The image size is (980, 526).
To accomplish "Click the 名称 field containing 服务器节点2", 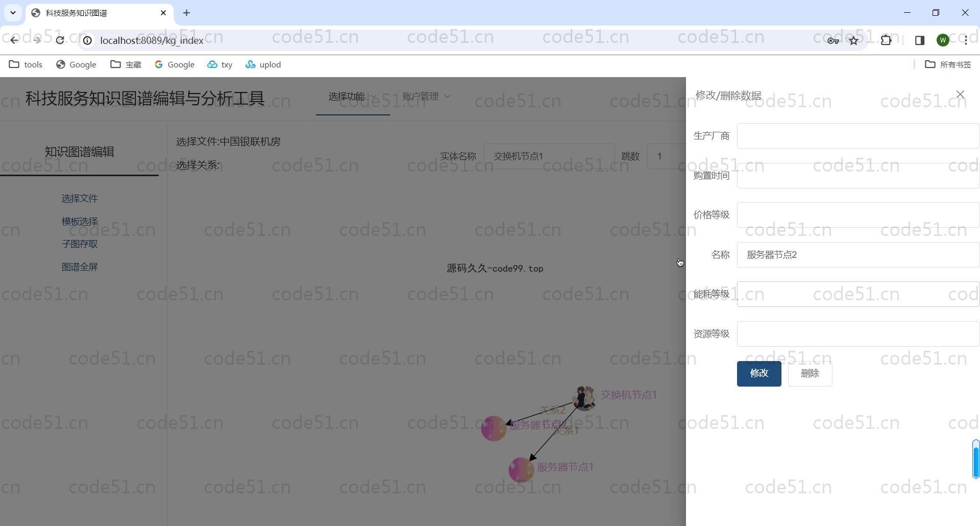I will pyautogui.click(x=857, y=255).
